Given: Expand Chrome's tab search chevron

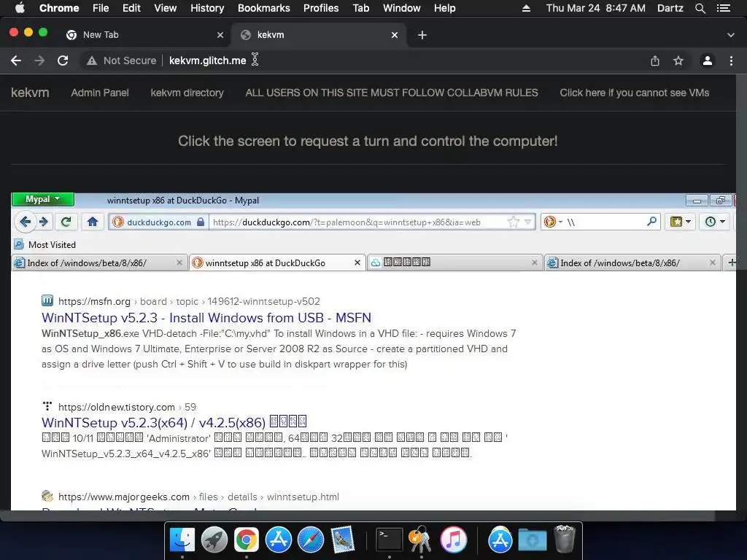Looking at the screenshot, I should point(731,35).
